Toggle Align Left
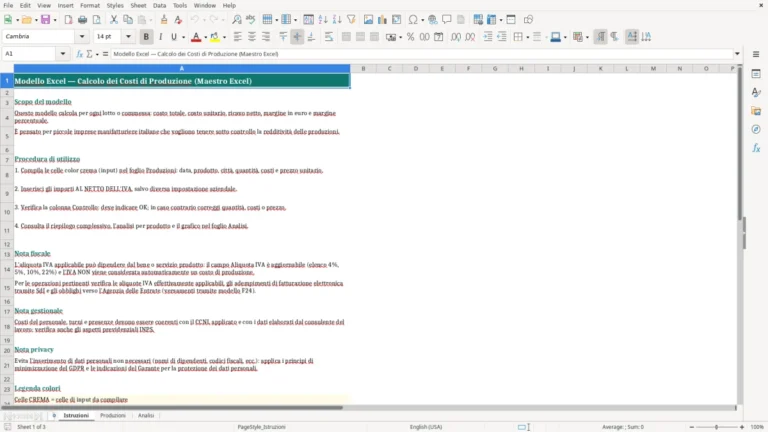This screenshot has width=768, height=432. click(238, 37)
